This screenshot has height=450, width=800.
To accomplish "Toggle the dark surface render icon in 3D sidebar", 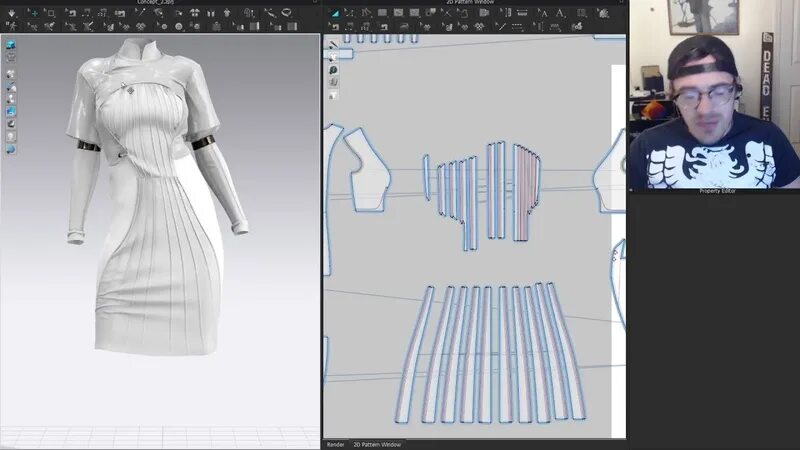I will (x=11, y=124).
